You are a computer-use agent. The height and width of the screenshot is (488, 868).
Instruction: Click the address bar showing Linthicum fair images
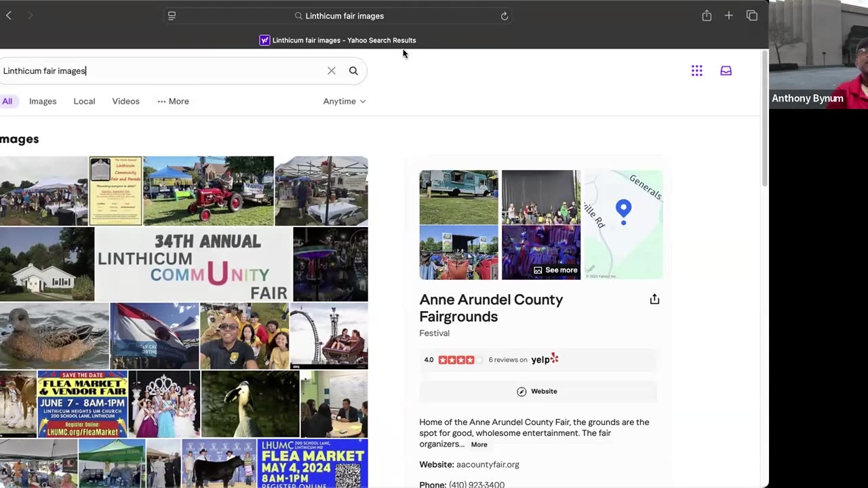[338, 16]
